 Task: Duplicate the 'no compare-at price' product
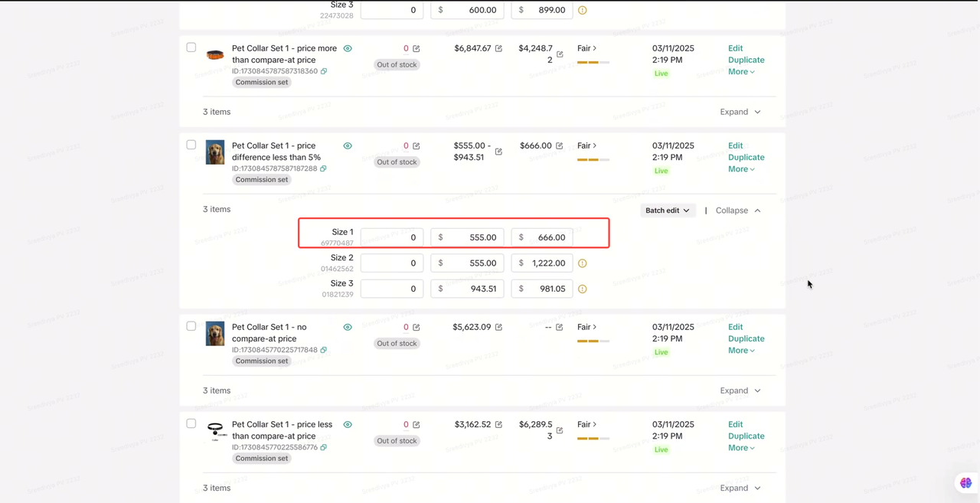(746, 338)
